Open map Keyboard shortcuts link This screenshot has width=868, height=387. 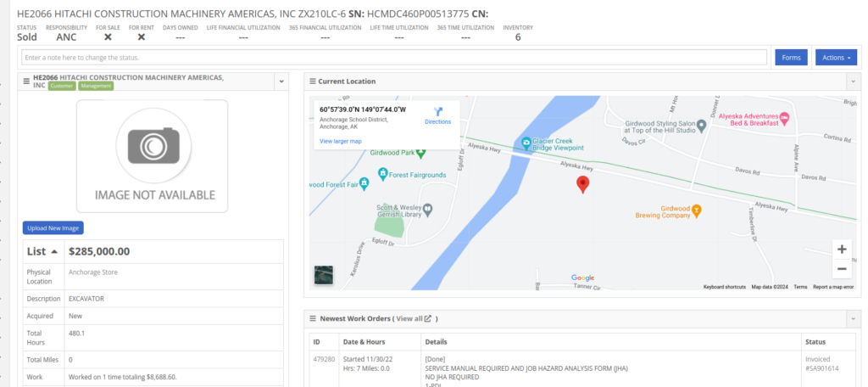coord(725,287)
